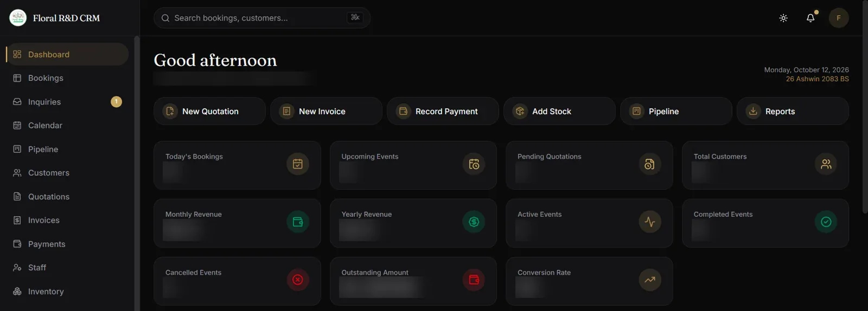Screen dimensions: 868x311
Task: Open Staff in the sidebar
Action: (67, 268)
